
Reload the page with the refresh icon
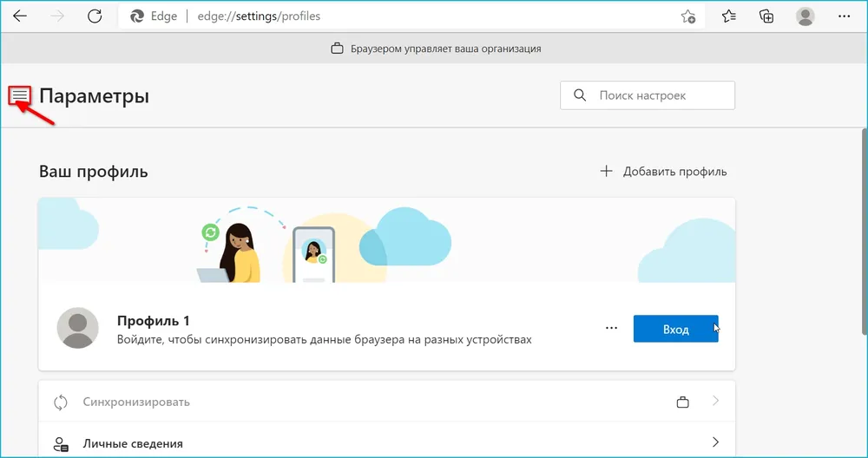95,16
